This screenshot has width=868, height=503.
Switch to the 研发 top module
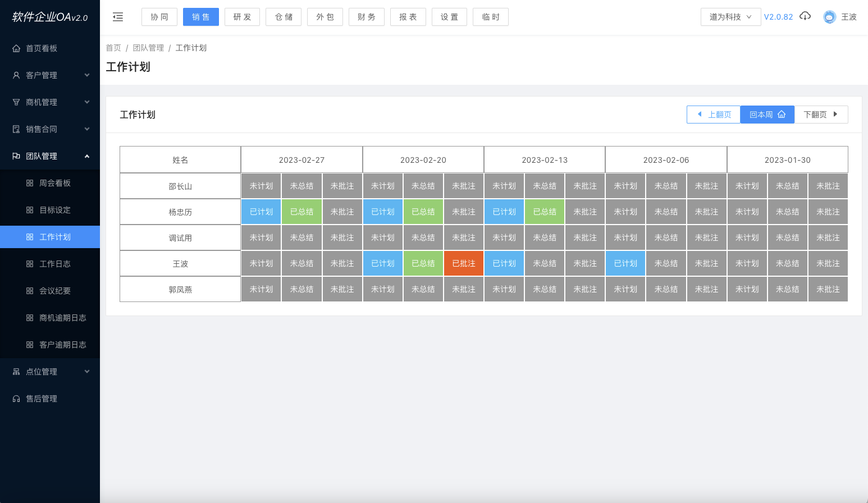(242, 17)
